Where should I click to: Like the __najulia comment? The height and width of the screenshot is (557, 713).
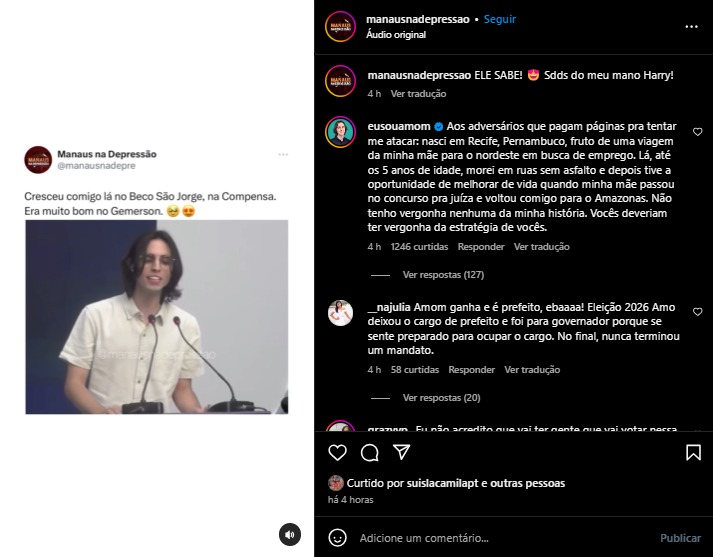pyautogui.click(x=698, y=312)
